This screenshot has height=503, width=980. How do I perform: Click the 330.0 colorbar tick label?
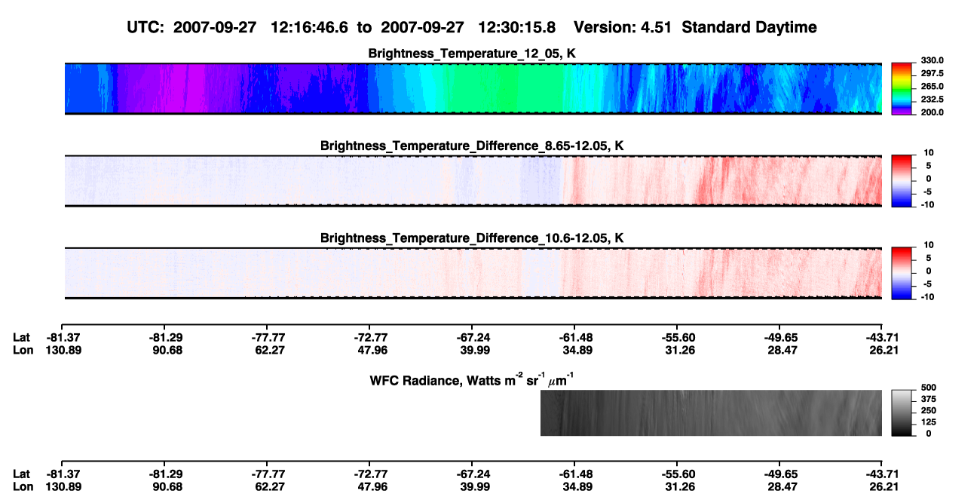[x=933, y=60]
